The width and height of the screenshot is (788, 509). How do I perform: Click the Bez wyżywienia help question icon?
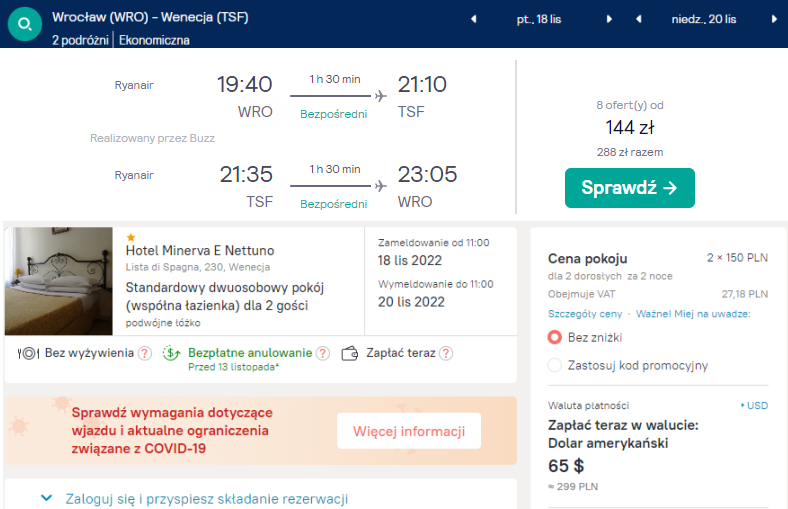(145, 353)
